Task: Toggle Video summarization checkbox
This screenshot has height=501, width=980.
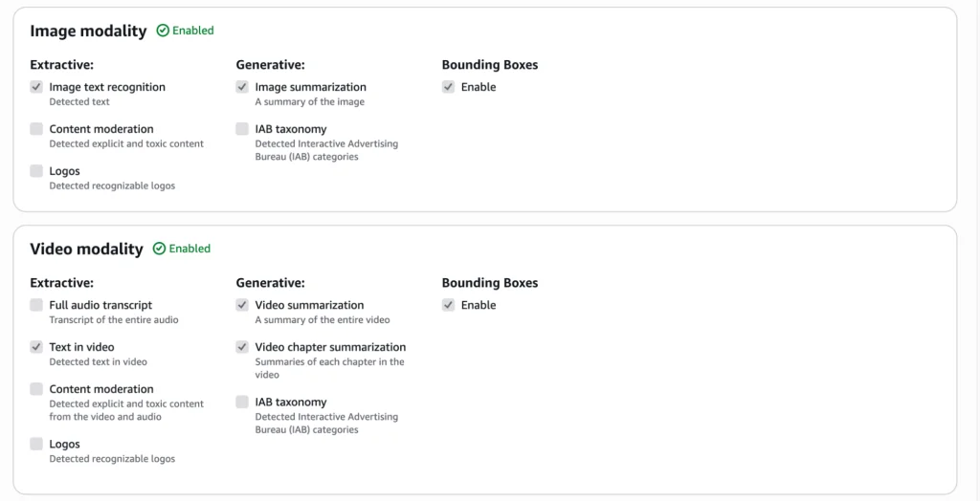Action: [242, 305]
